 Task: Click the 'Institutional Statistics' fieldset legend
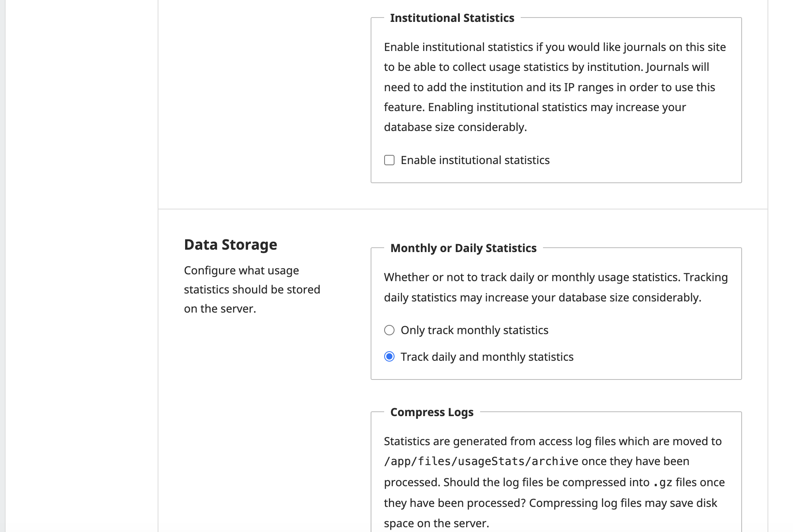[x=452, y=18]
